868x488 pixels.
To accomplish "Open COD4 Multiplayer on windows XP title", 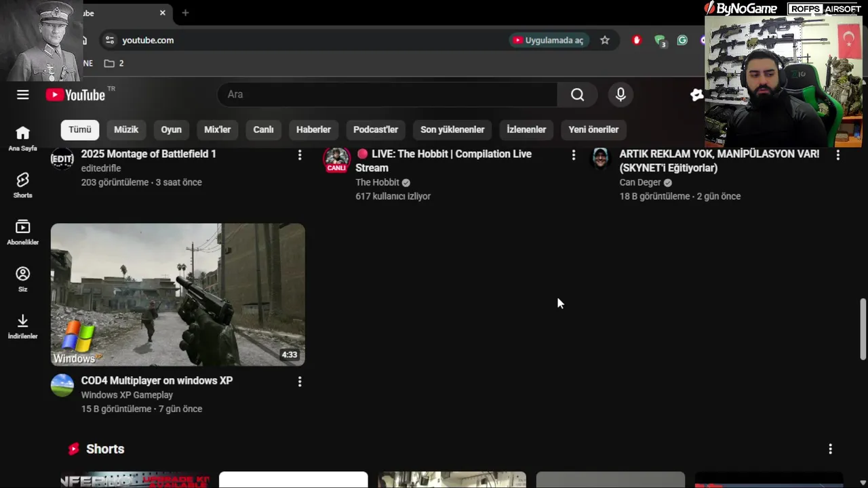I will coord(157,380).
